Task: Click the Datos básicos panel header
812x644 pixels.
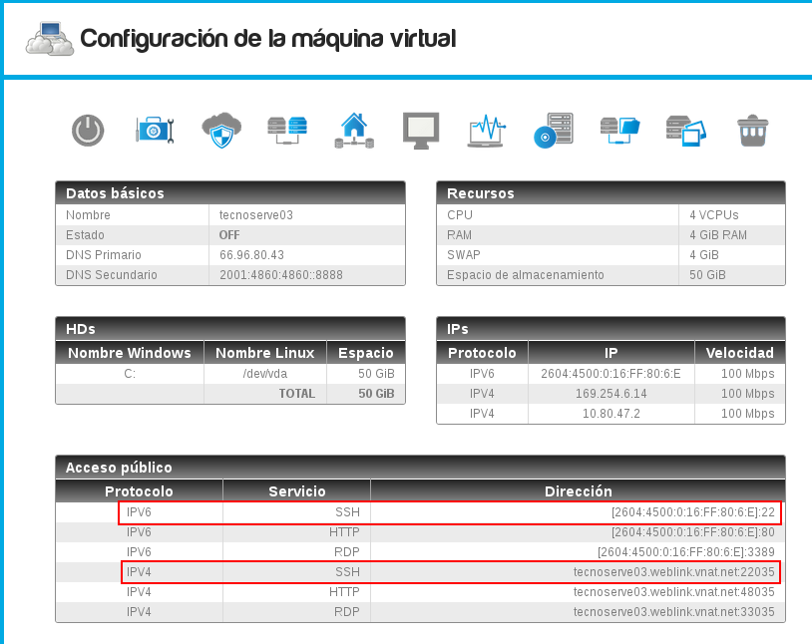Action: click(x=229, y=193)
